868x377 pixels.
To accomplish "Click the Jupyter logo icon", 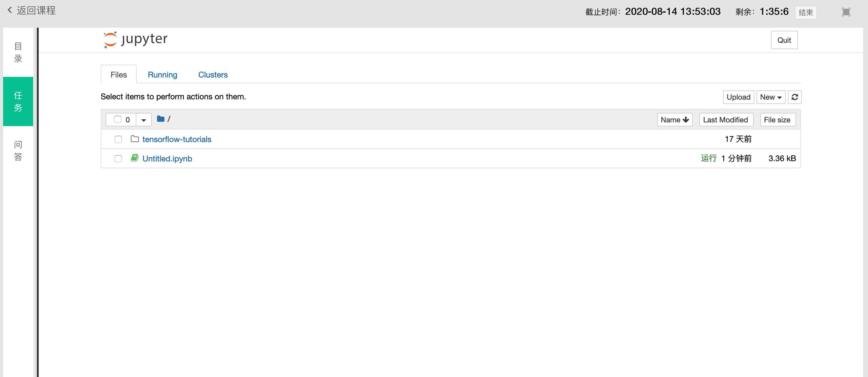I will click(110, 40).
